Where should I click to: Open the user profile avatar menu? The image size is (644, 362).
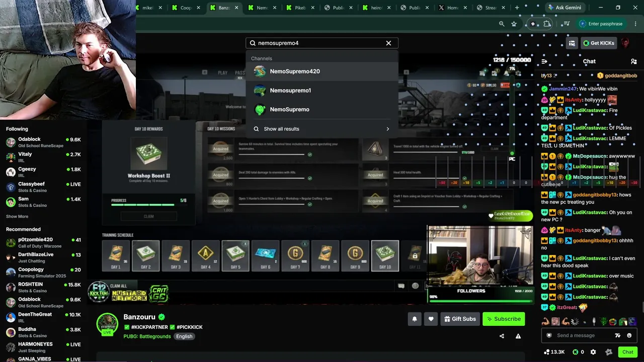point(625,43)
